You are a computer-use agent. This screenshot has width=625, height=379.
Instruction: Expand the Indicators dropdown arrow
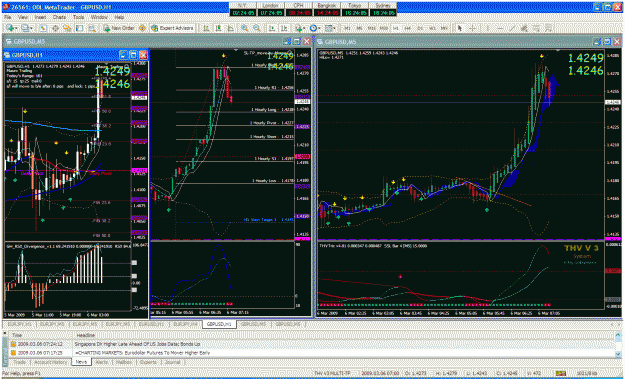(x=304, y=28)
